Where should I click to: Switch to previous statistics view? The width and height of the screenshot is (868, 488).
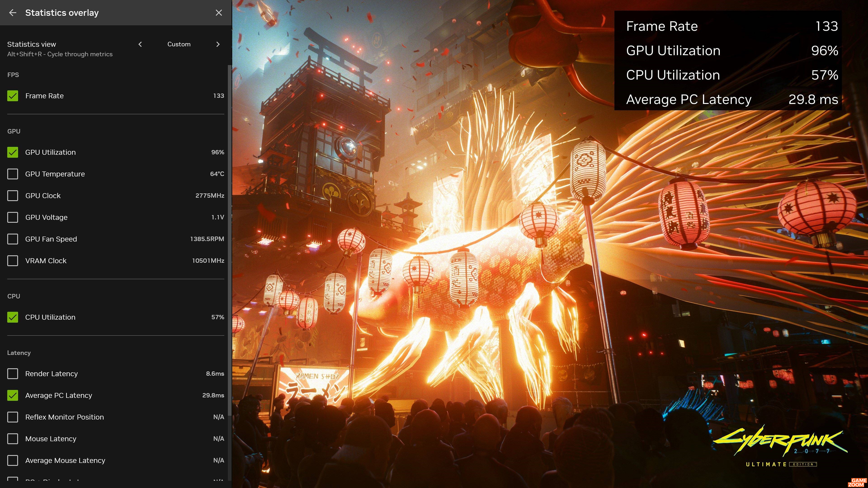click(x=140, y=44)
